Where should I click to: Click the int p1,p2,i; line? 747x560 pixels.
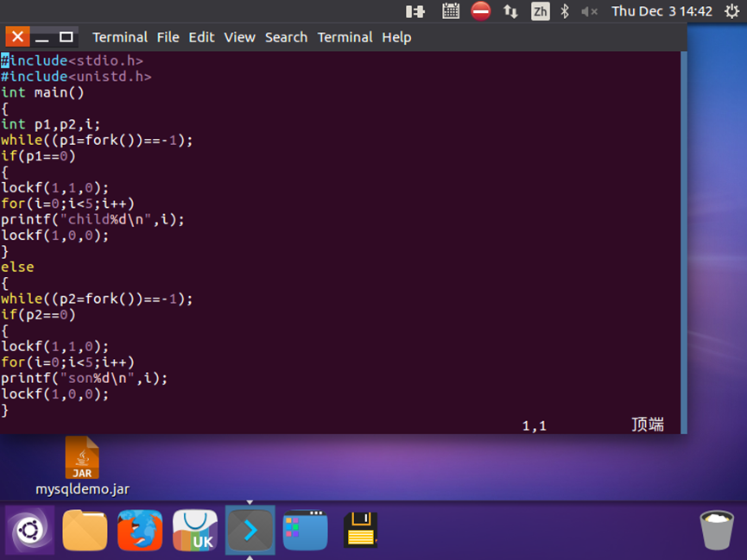[x=50, y=124]
